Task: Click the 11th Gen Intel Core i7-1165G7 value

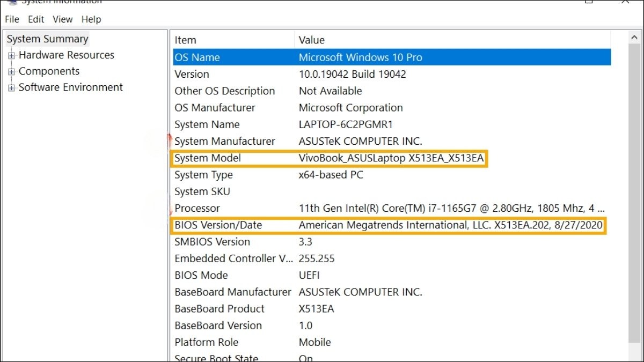Action: 451,208
